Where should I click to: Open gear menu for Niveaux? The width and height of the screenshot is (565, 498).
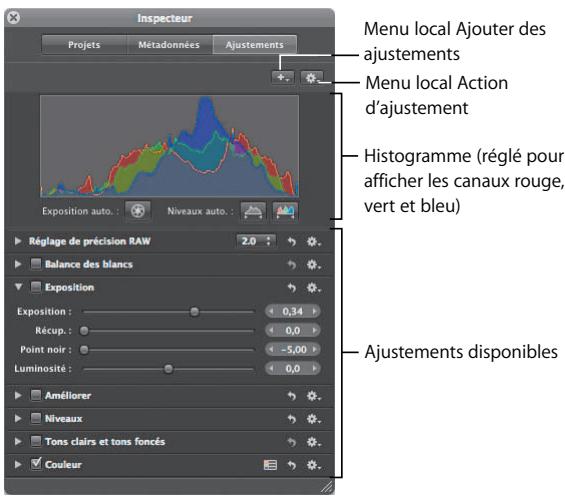coord(313,419)
